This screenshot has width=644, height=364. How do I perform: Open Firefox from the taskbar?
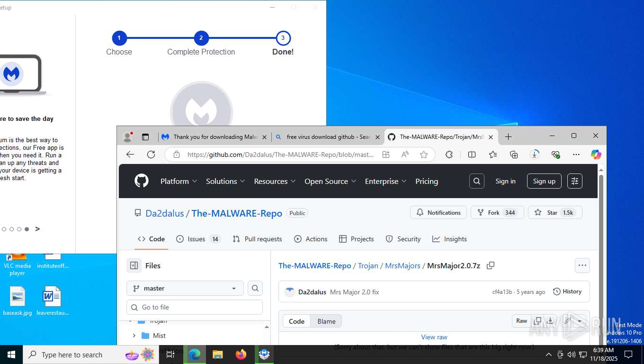[241, 355]
